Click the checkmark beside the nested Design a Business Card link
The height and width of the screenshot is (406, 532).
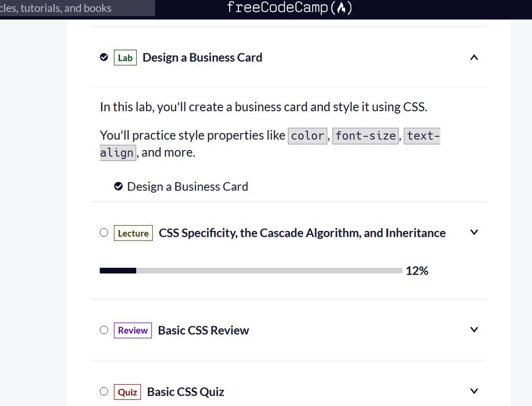pos(118,186)
